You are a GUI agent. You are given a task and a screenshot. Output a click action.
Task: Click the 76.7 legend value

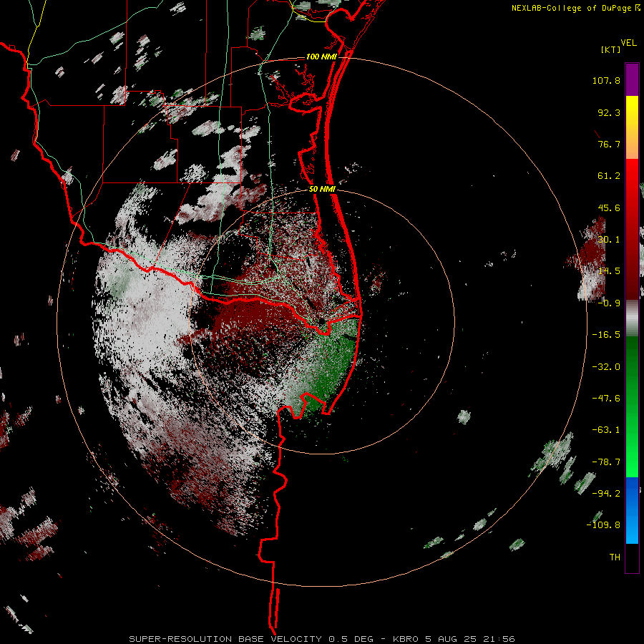(609, 144)
